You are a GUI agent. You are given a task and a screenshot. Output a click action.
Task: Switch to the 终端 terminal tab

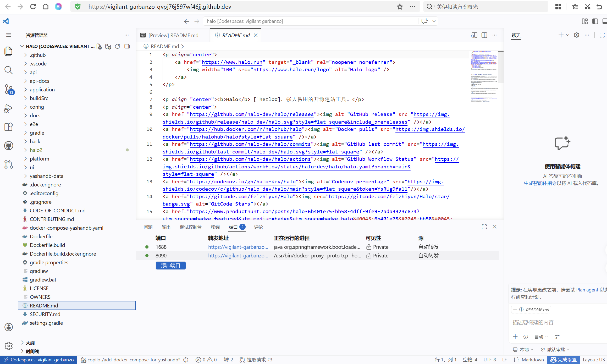[215, 227]
